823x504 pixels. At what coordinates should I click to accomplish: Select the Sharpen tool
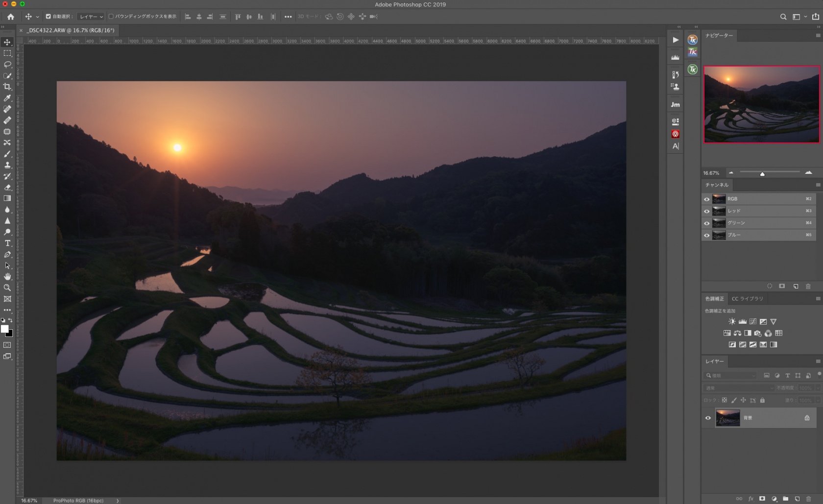click(x=7, y=221)
